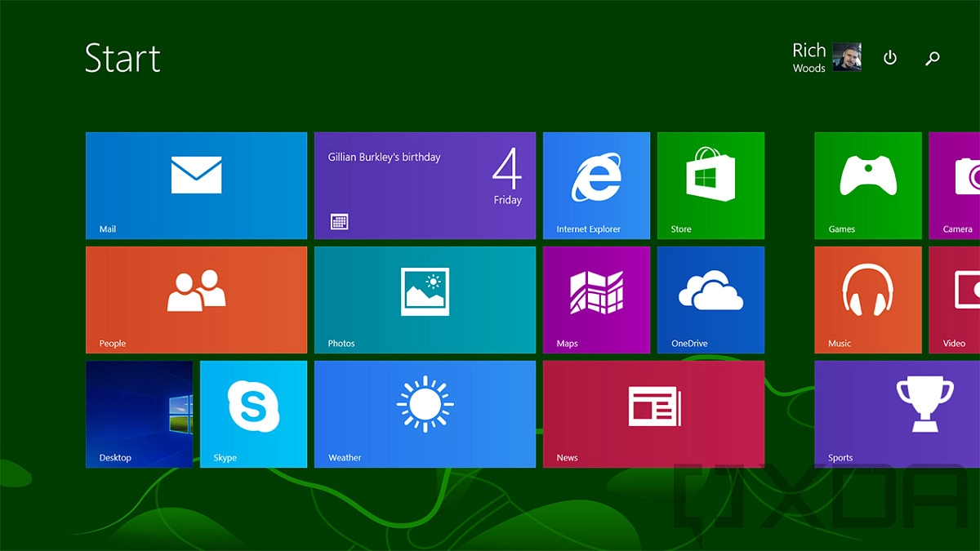Click Rich Woods account picture
The height and width of the screenshot is (551, 980).
click(847, 57)
